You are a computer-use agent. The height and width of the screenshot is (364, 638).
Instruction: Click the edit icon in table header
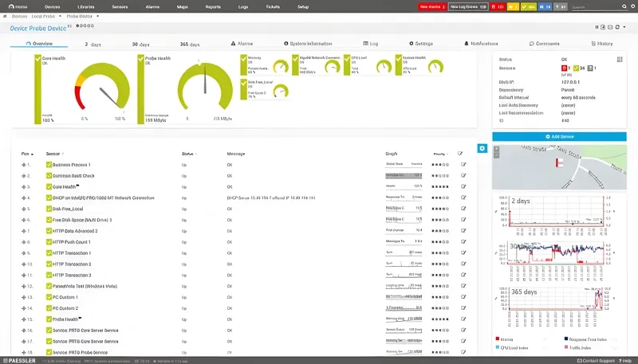(460, 153)
